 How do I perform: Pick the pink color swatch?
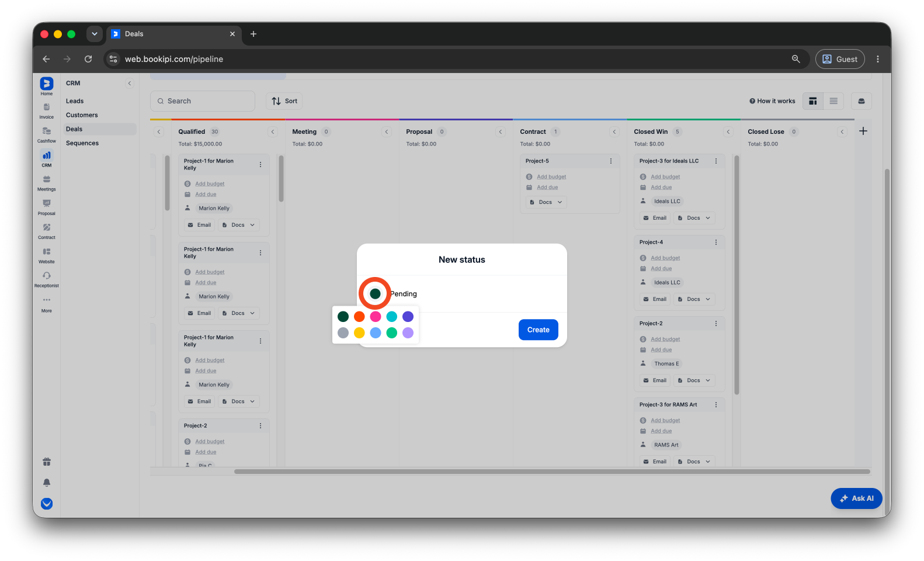point(376,316)
